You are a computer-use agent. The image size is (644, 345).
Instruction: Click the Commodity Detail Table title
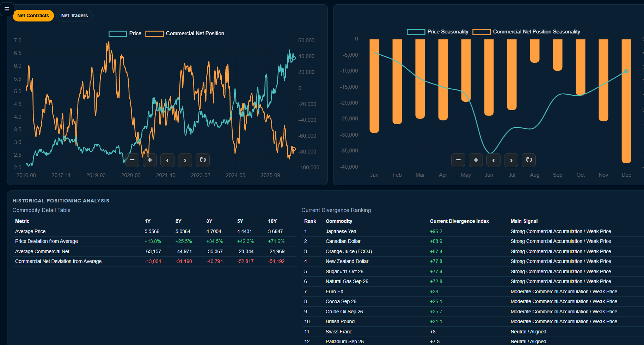42,210
